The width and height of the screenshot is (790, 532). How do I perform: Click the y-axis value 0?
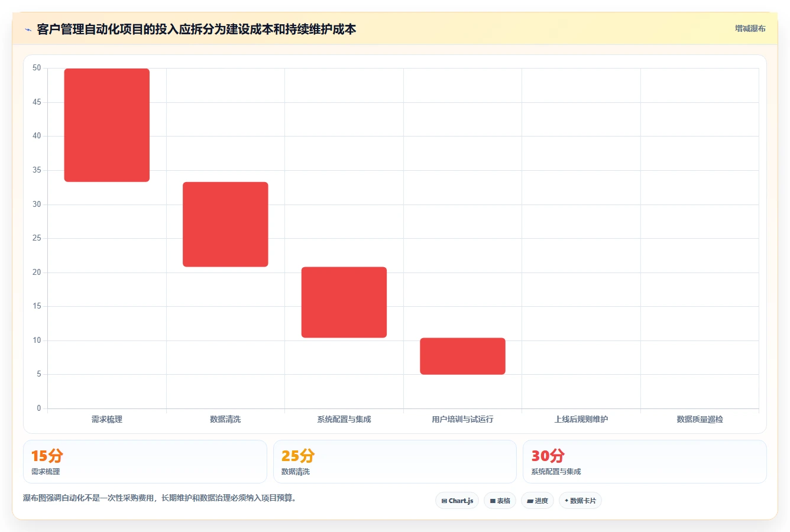[x=39, y=408]
